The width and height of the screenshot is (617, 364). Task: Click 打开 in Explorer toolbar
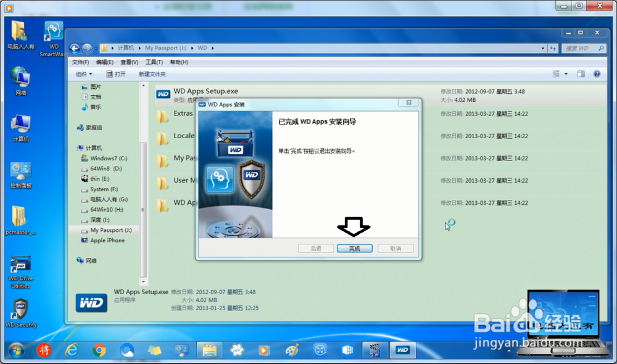pos(116,74)
